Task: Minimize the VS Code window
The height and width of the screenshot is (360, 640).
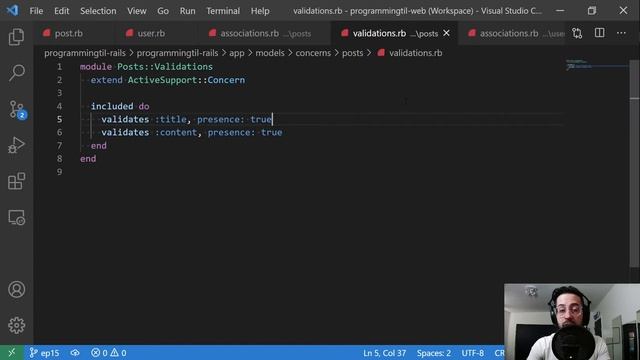Action: coord(560,11)
